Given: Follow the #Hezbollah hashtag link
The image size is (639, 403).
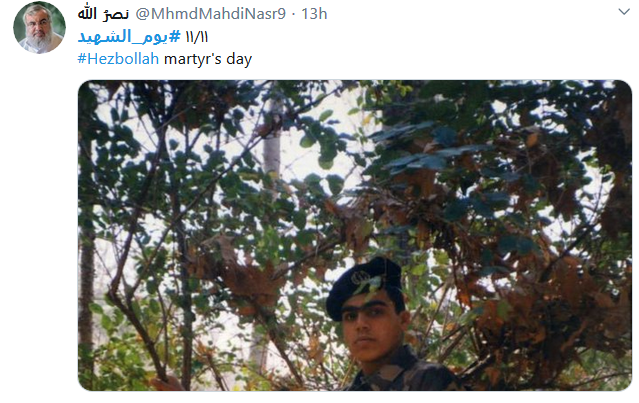Looking at the screenshot, I should [x=118, y=59].
